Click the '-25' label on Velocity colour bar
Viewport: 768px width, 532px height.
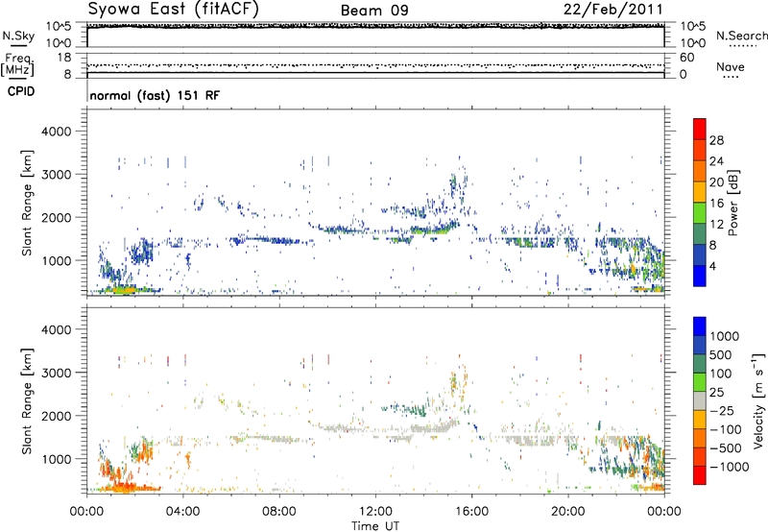[x=722, y=411]
